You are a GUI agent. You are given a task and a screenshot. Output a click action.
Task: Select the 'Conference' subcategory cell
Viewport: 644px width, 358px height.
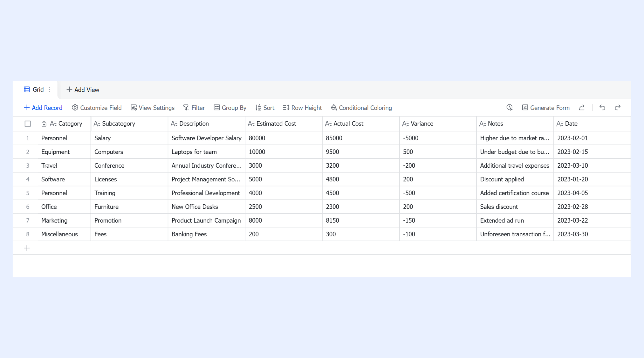(129, 166)
